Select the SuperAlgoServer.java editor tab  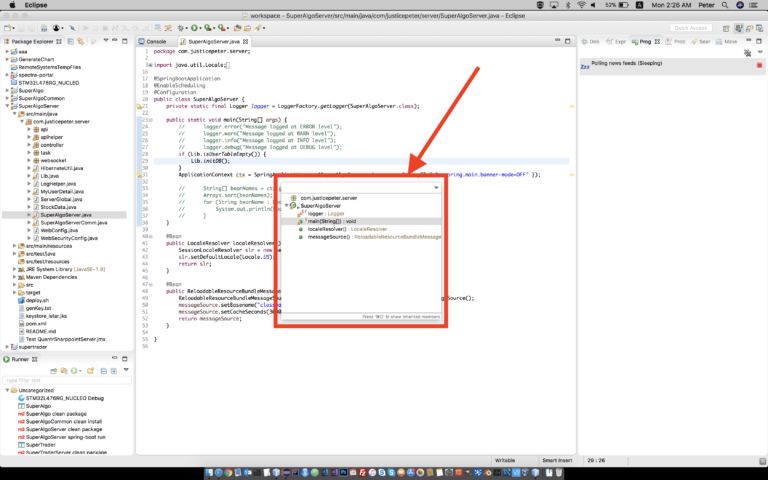point(214,42)
